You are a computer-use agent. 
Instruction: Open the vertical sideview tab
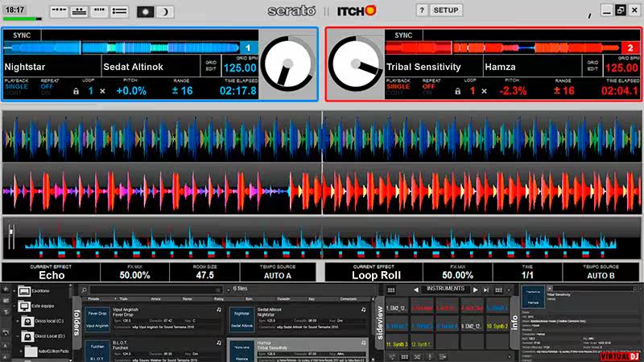pyautogui.click(x=380, y=323)
